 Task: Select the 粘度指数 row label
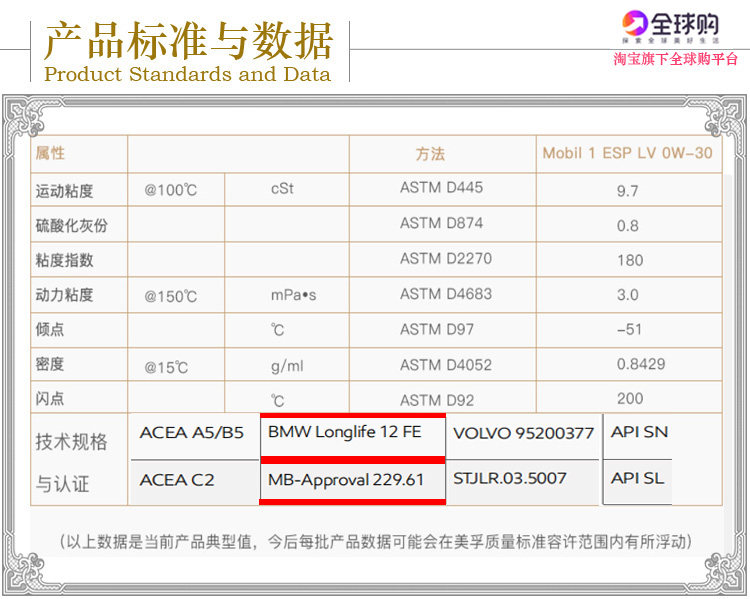(x=64, y=260)
